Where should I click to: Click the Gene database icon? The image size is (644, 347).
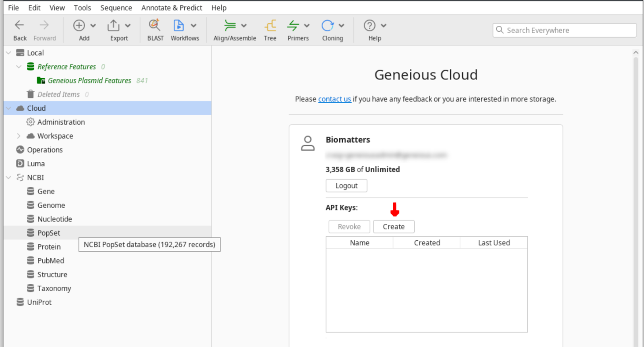[x=31, y=191]
